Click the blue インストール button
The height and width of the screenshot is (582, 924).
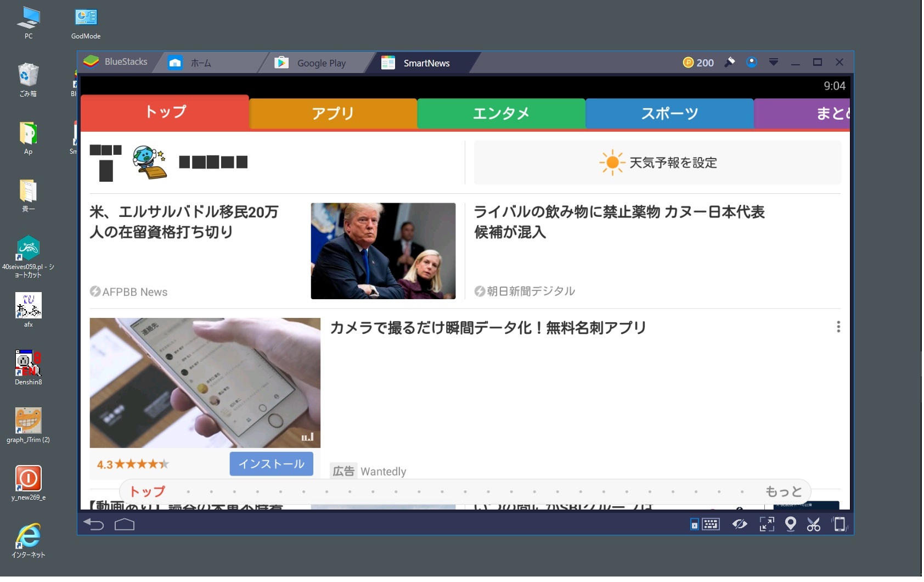pos(272,464)
